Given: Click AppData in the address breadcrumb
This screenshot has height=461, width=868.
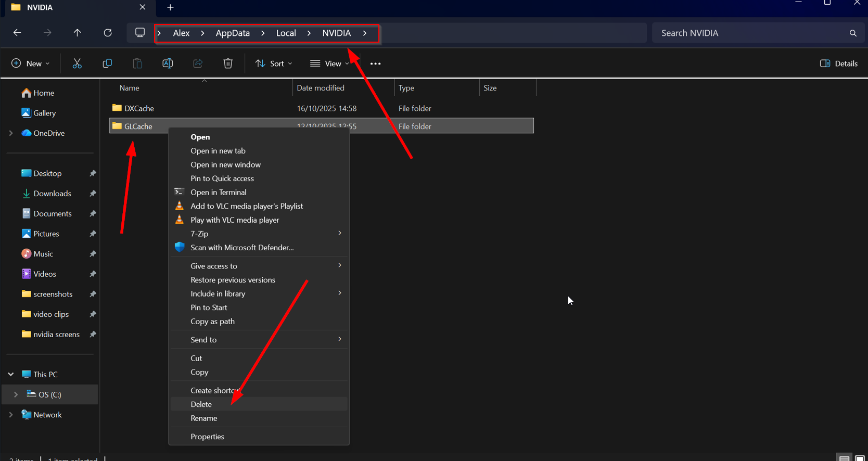Looking at the screenshot, I should [233, 33].
